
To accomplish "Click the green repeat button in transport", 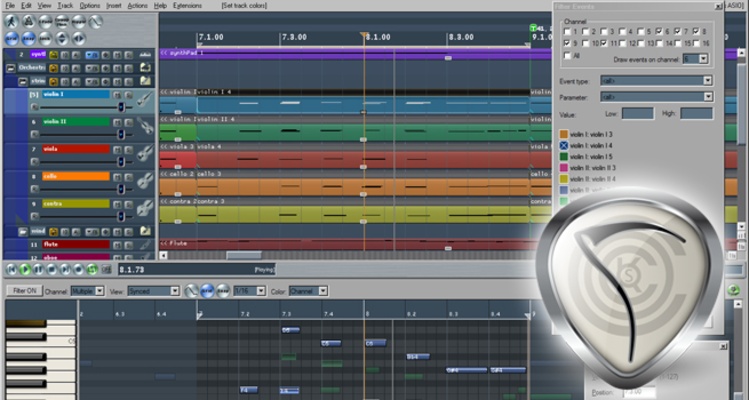I will [x=92, y=269].
